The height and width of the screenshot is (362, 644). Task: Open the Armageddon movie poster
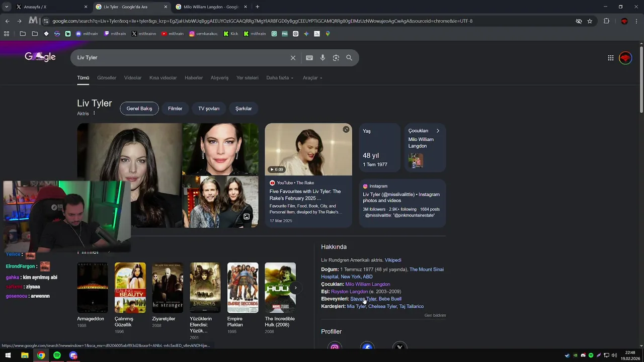pyautogui.click(x=93, y=288)
